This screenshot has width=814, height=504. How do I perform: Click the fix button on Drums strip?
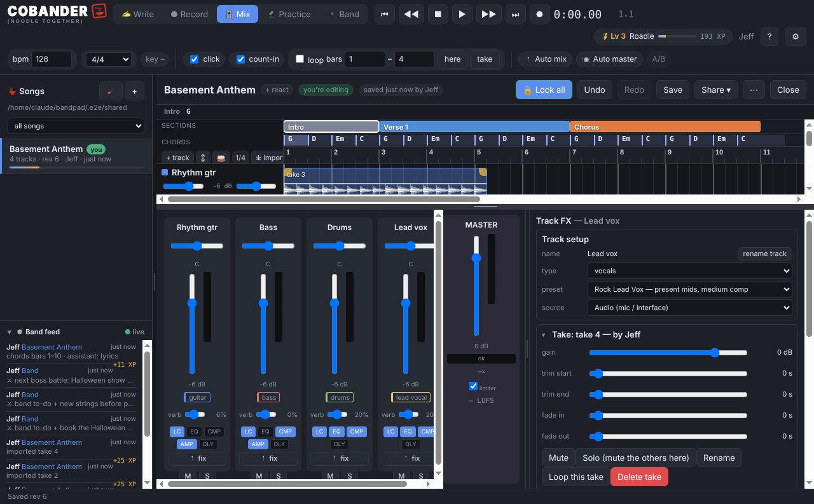[x=340, y=458]
